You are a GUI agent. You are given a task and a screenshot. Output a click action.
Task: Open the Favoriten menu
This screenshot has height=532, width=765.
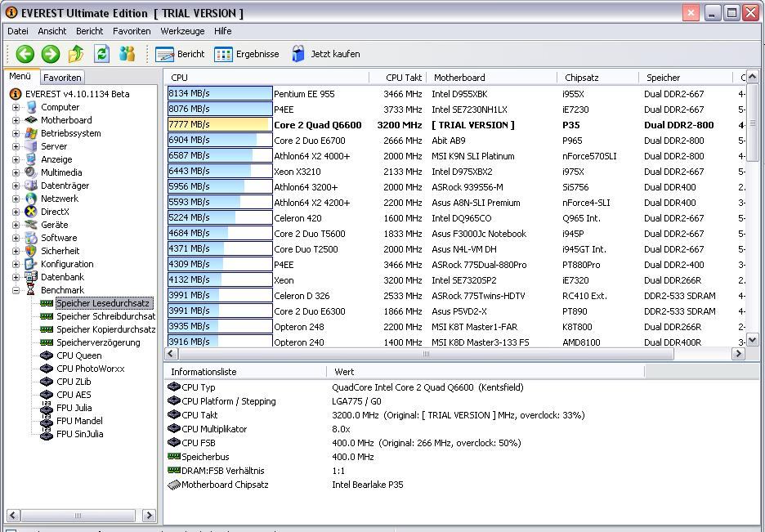click(132, 31)
